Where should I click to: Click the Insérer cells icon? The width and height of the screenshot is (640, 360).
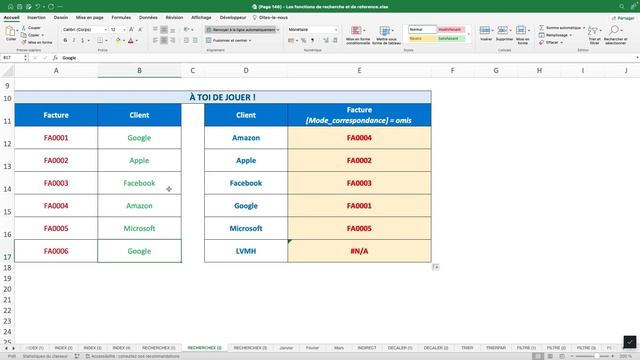(x=485, y=30)
